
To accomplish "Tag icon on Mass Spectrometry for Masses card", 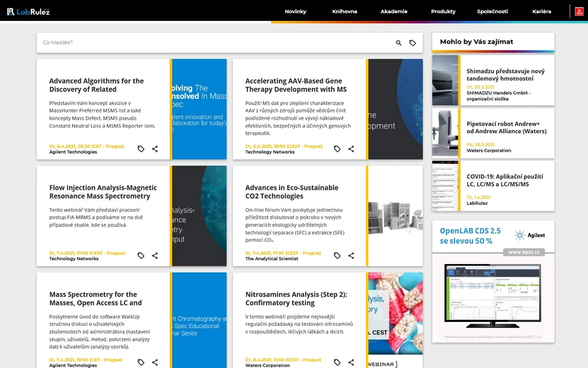I will point(141,362).
